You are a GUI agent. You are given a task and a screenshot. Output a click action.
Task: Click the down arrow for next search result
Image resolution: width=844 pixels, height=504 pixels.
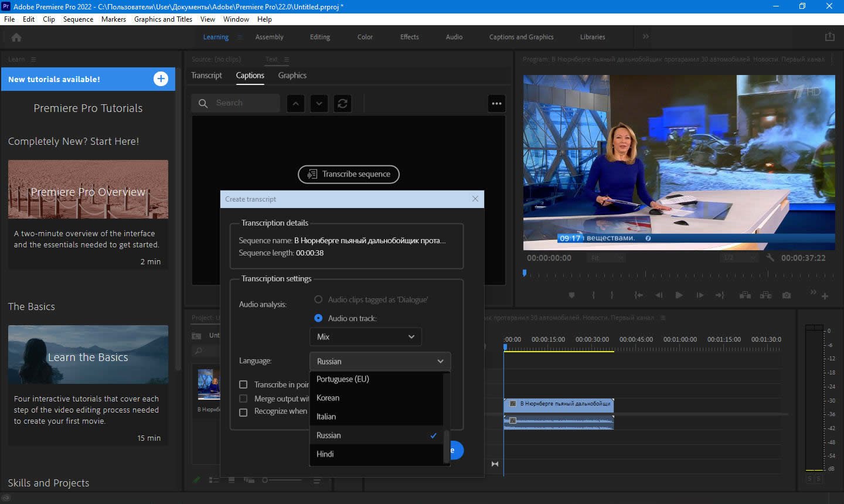319,104
